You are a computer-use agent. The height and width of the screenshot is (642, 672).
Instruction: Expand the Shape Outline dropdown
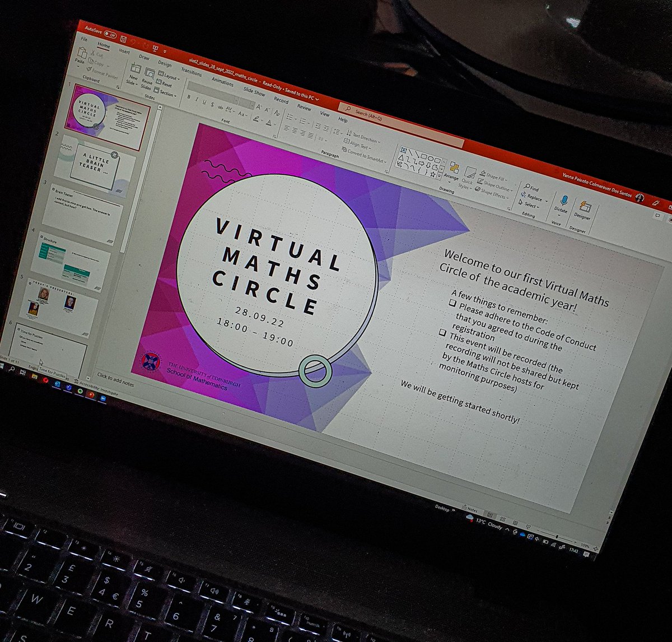click(494, 185)
